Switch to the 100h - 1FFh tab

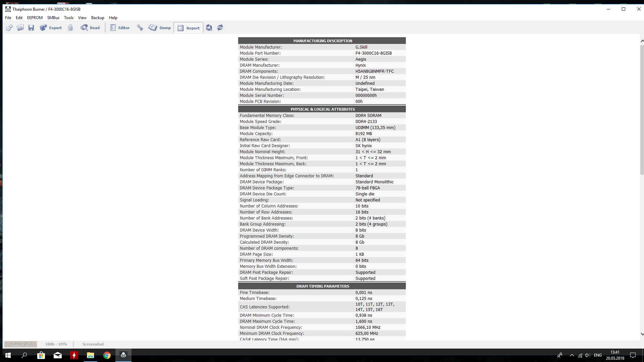point(56,344)
